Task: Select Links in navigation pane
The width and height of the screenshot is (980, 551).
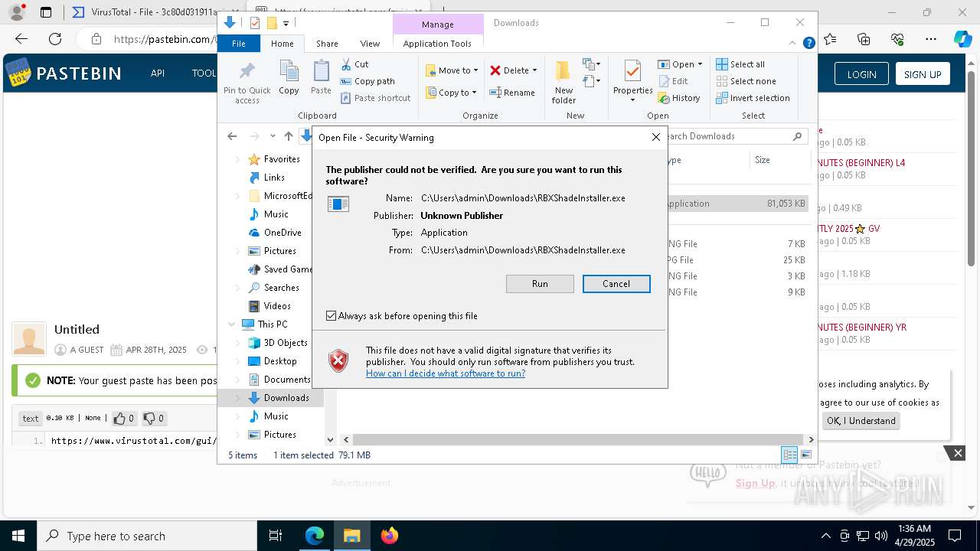Action: click(274, 178)
